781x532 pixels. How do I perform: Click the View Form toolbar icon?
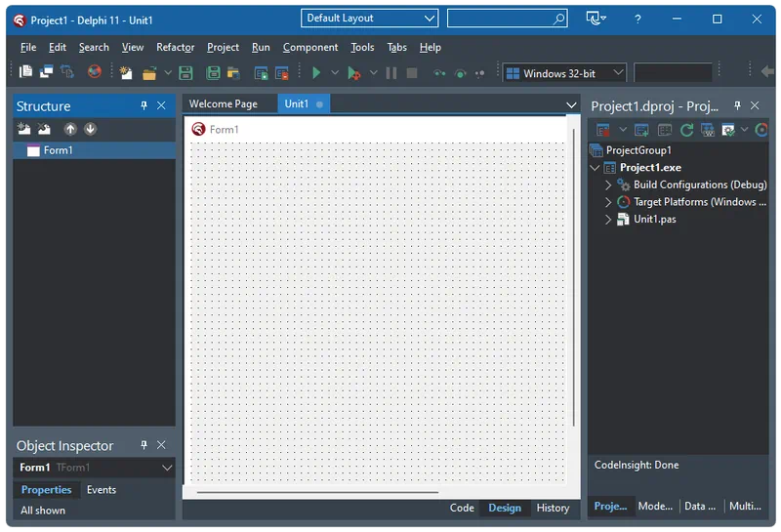[46, 72]
